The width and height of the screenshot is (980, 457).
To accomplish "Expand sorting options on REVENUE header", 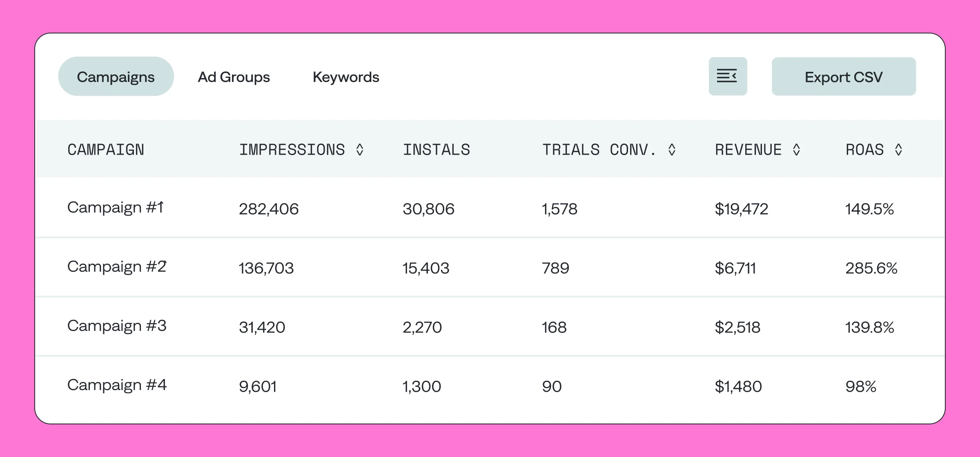I will (797, 150).
